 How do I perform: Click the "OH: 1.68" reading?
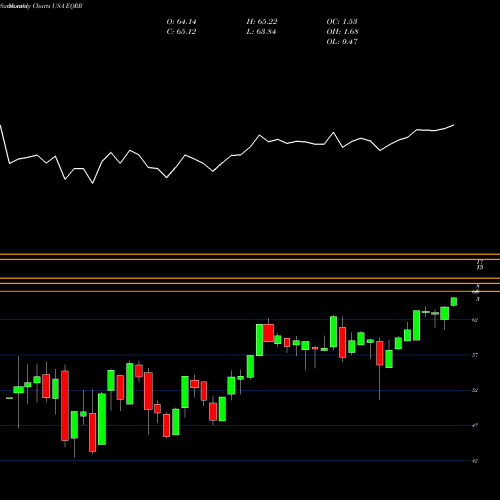[x=342, y=32]
